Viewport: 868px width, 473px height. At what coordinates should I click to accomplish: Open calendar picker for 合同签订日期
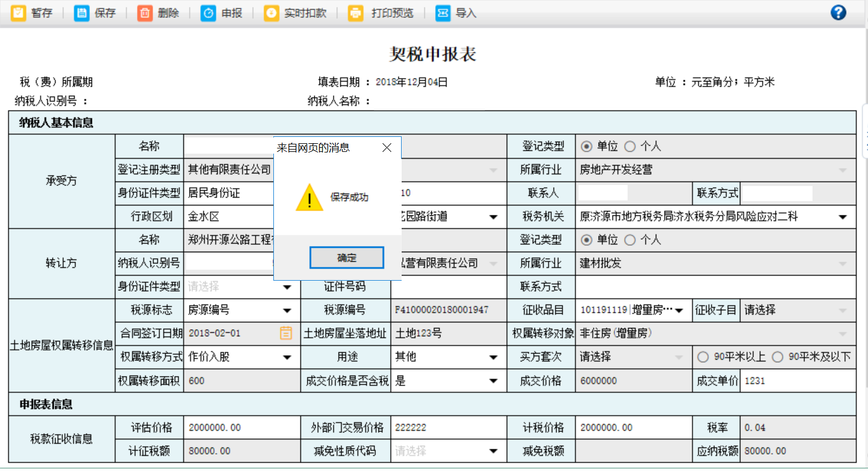286,333
